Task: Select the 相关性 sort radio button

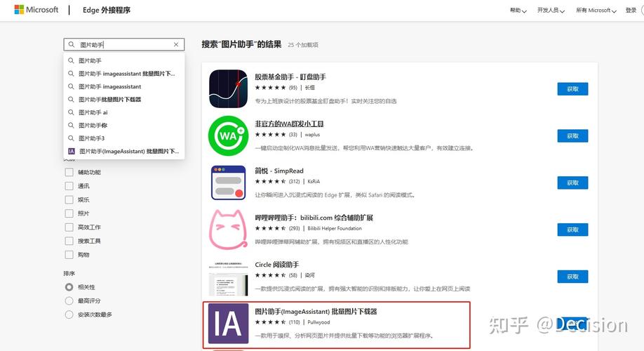Action: click(69, 287)
